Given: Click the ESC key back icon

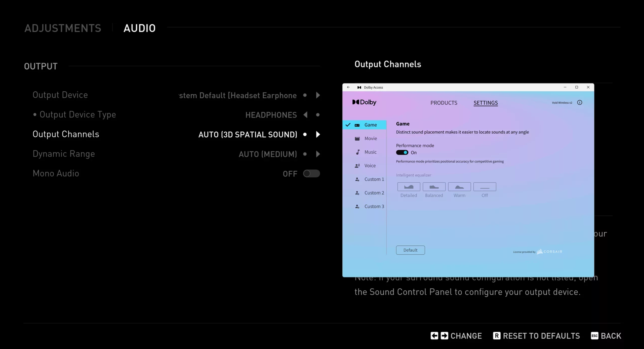Looking at the screenshot, I should point(595,336).
